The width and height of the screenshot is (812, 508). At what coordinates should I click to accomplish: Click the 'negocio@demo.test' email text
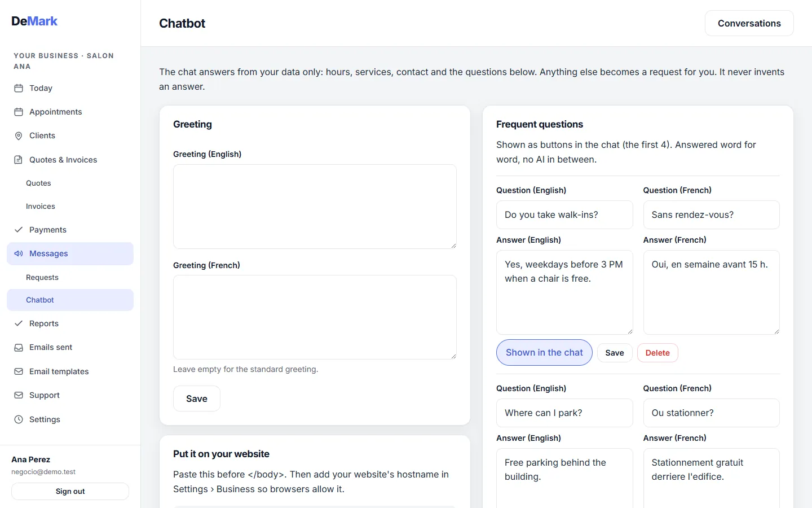(x=43, y=472)
